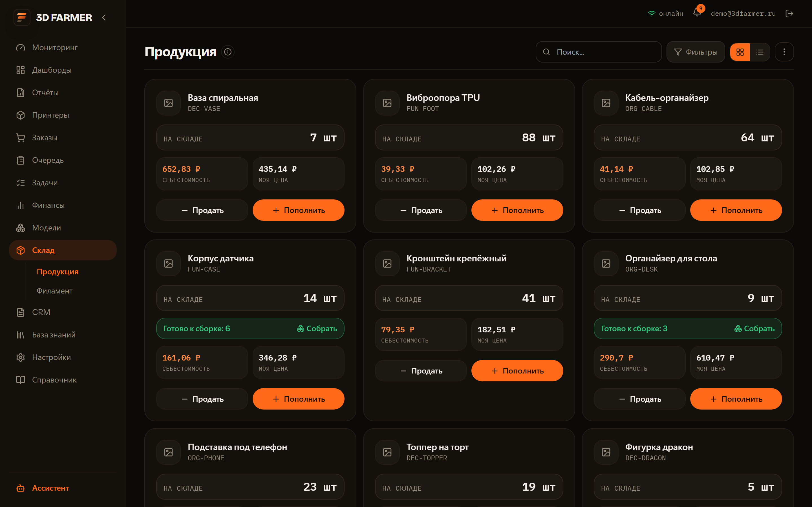Click Продать for Кронштейн крепёжный
The width and height of the screenshot is (812, 507).
click(x=421, y=370)
